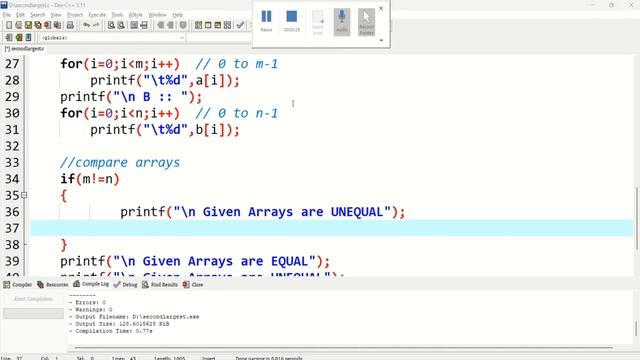The height and width of the screenshot is (360, 640).
Task: Place cursor on highlighted line 37
Action: pos(331,228)
